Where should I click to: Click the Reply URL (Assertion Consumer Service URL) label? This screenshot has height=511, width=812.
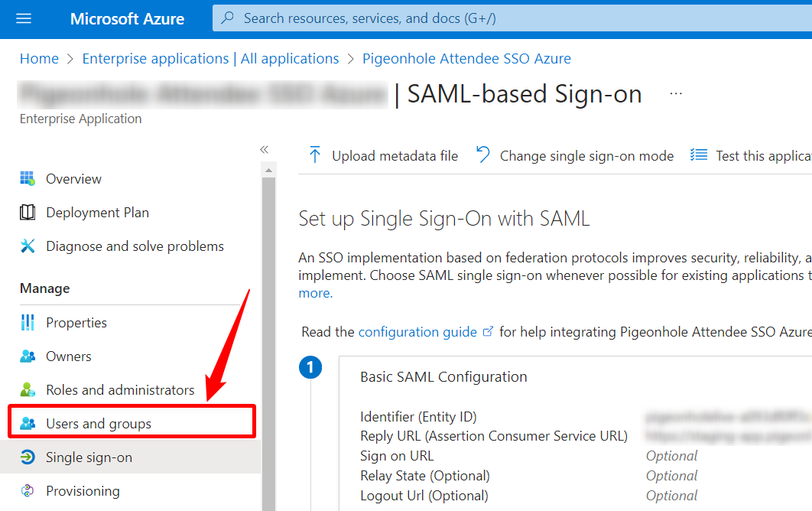494,436
